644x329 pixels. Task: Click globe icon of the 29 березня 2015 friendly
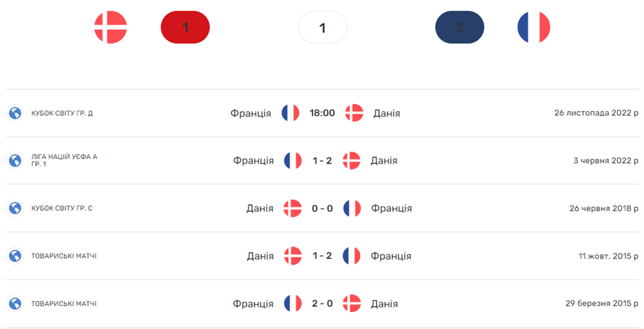click(14, 304)
